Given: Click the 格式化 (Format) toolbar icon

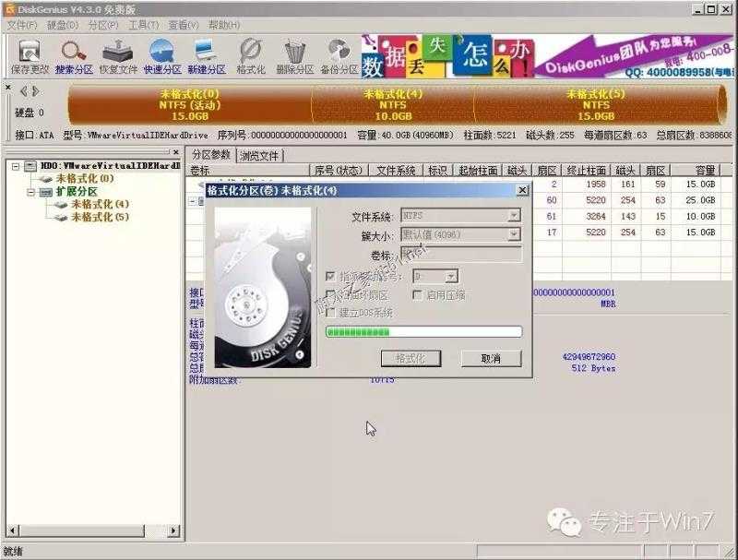Looking at the screenshot, I should pos(249,57).
